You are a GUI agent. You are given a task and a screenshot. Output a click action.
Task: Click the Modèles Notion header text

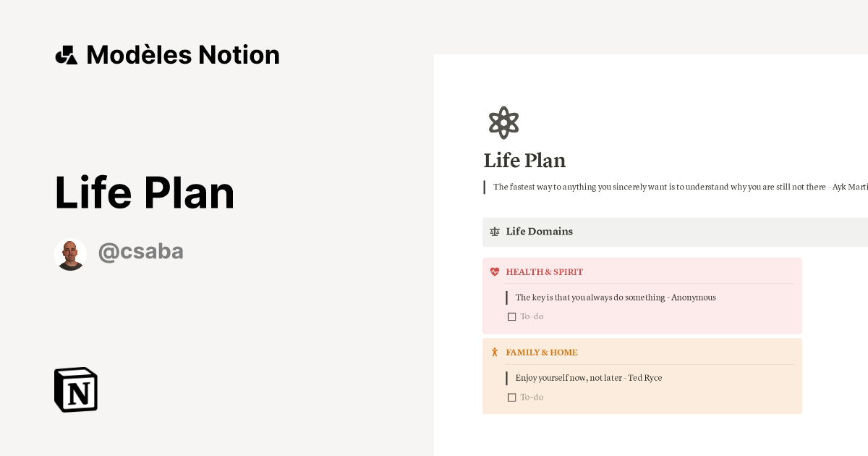(x=182, y=54)
